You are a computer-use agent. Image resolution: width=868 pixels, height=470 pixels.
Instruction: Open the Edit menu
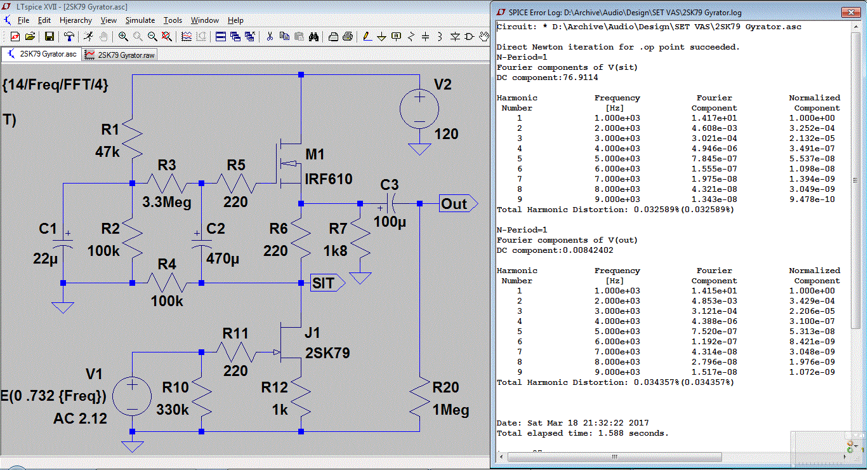[44, 20]
